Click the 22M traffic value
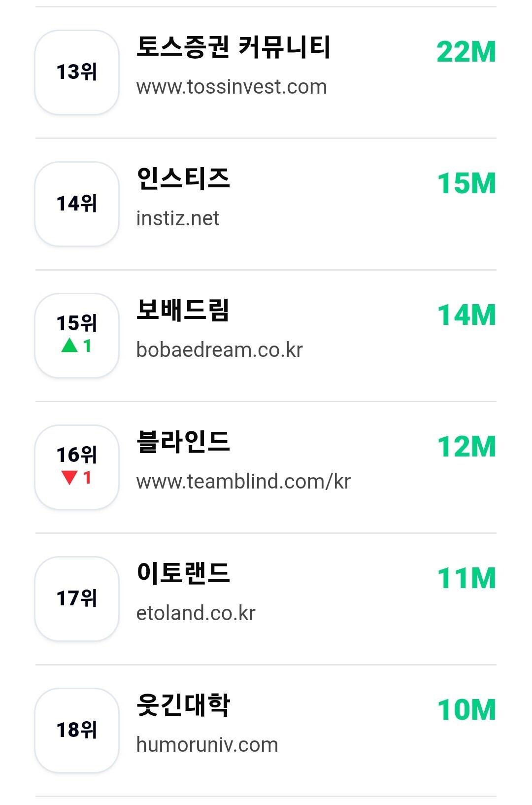The width and height of the screenshot is (532, 805). [466, 52]
